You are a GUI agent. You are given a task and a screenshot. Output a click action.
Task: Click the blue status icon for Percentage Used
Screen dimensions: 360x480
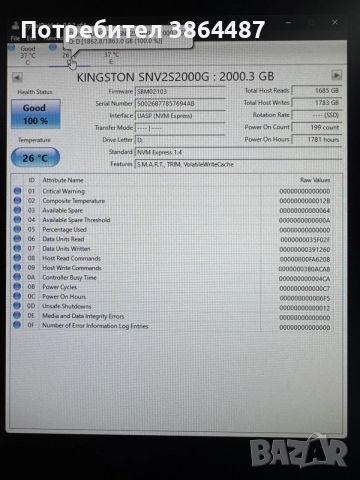[x=17, y=229]
